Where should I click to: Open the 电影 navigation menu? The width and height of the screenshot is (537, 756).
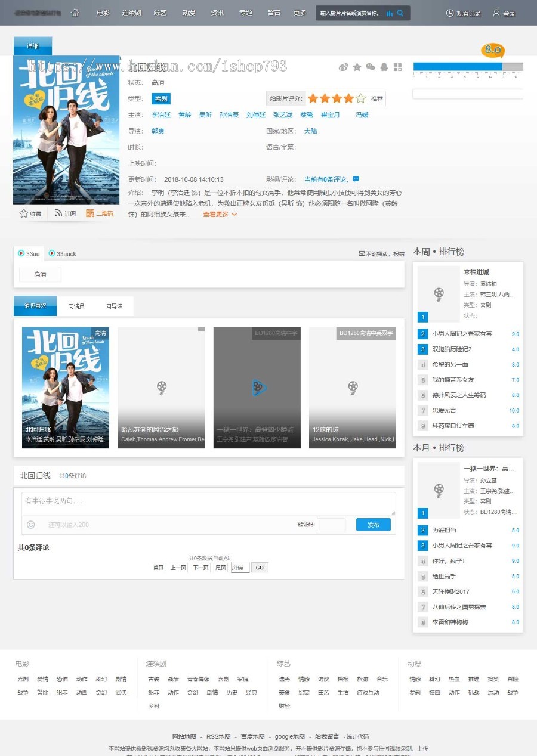pos(103,13)
